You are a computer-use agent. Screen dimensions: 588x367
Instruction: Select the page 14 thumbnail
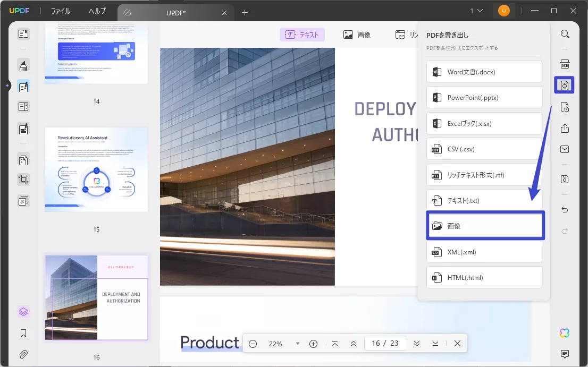pyautogui.click(x=96, y=54)
